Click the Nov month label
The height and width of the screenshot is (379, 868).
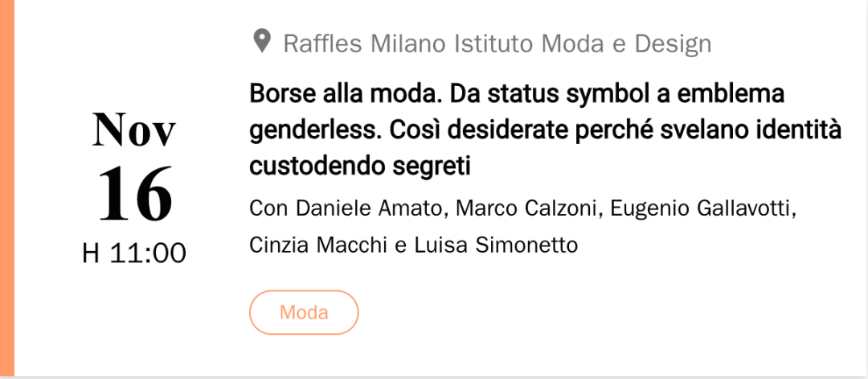134,130
